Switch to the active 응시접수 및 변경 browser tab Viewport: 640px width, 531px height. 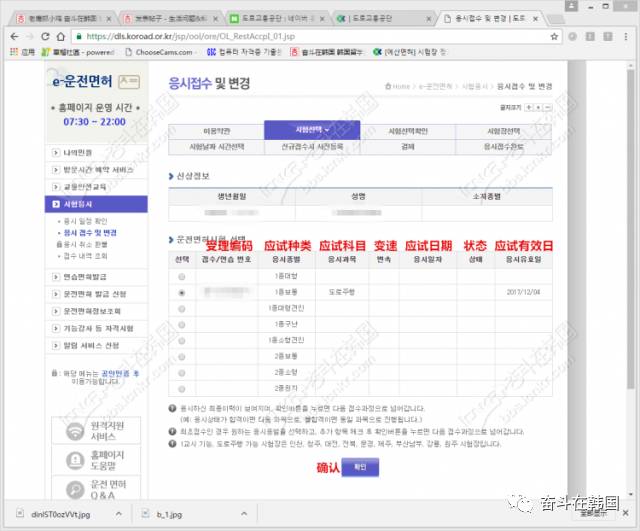pos(489,18)
